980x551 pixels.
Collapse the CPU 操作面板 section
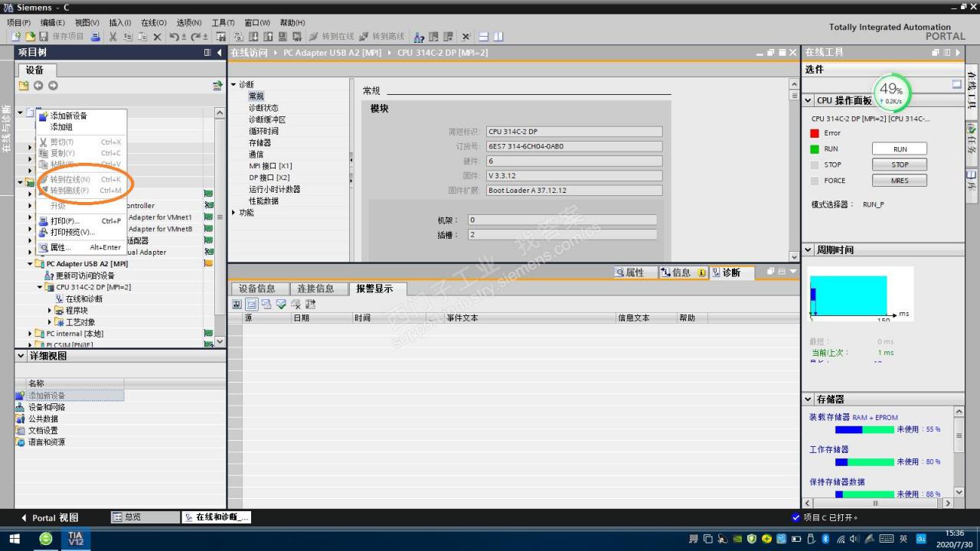coord(808,101)
